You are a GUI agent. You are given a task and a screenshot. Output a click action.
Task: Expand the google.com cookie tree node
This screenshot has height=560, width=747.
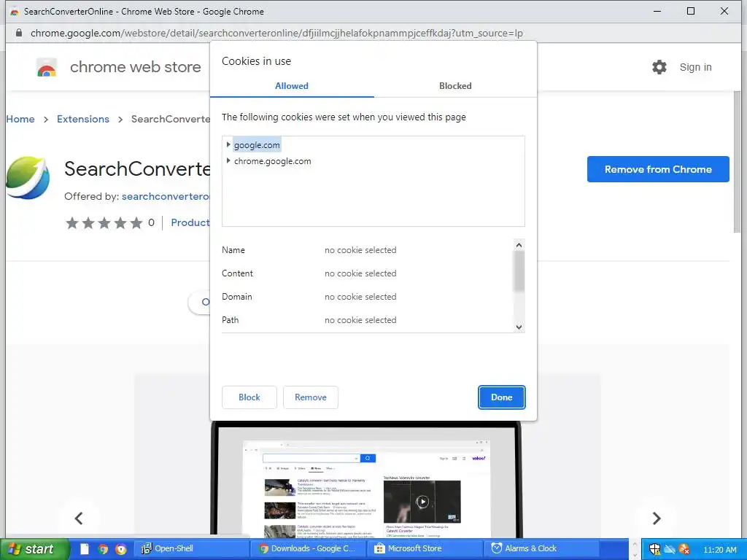point(228,144)
